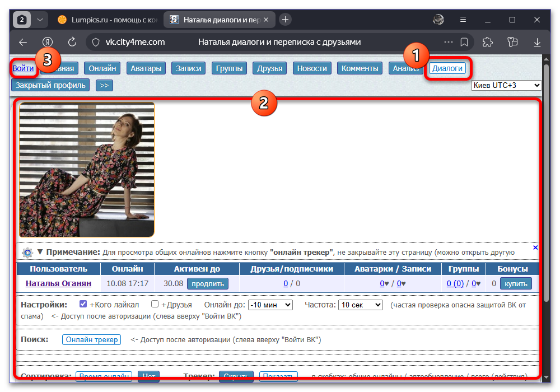Open the Комменты menu item
The image size is (560, 392).
point(360,68)
